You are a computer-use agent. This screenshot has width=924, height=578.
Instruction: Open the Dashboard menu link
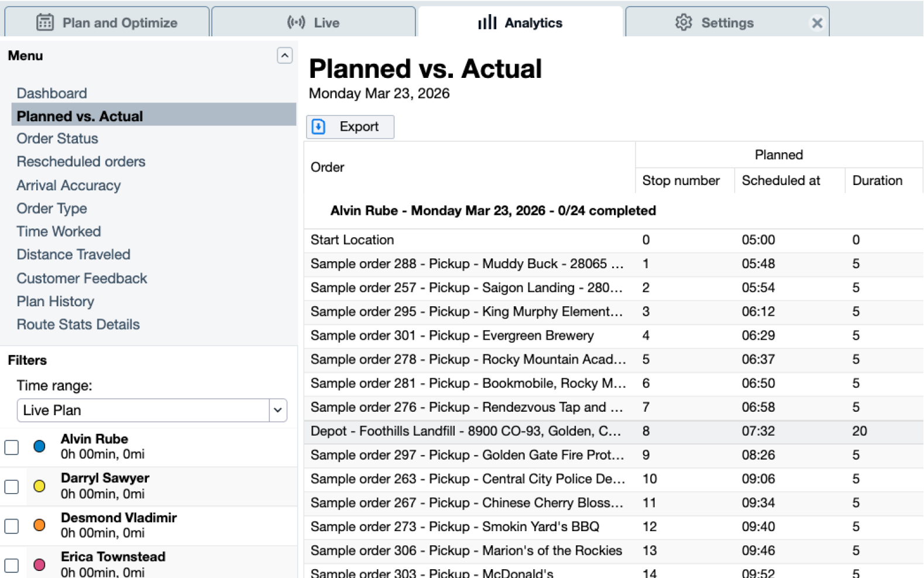pyautogui.click(x=51, y=93)
